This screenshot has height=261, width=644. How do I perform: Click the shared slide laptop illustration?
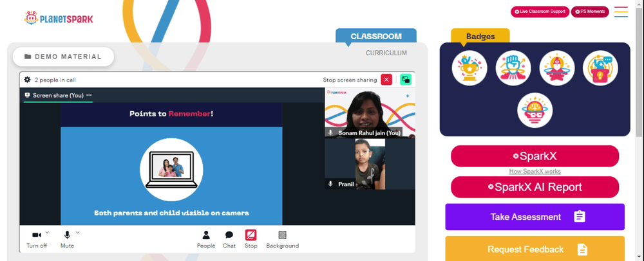click(171, 169)
